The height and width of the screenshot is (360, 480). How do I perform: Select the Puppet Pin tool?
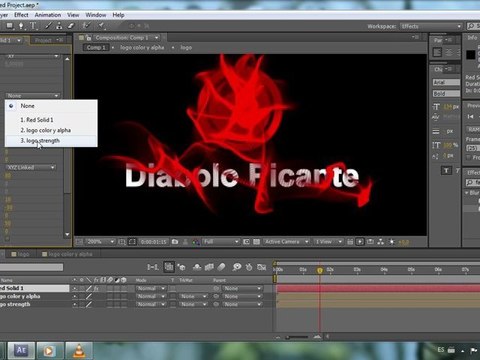(101, 26)
